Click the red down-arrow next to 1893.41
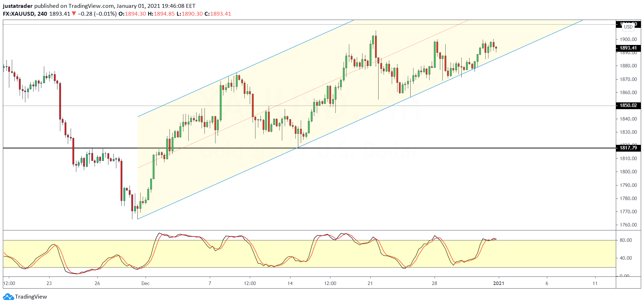644x305 pixels. (x=74, y=14)
